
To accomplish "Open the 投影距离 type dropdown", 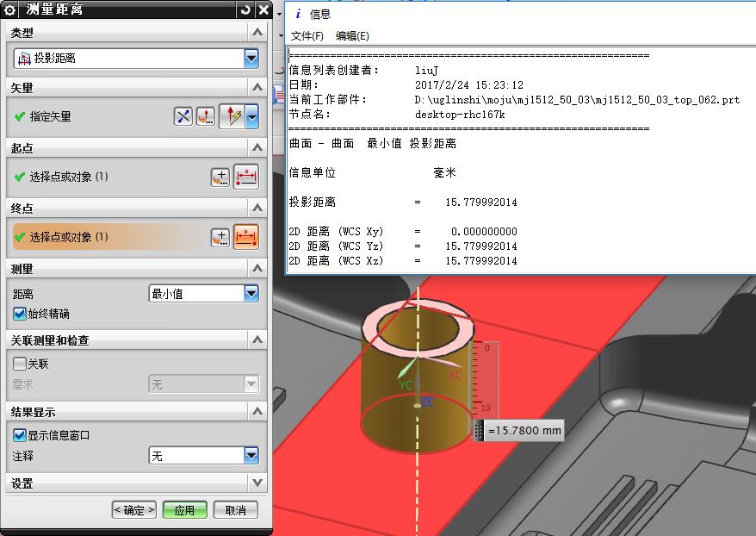I will click(251, 58).
